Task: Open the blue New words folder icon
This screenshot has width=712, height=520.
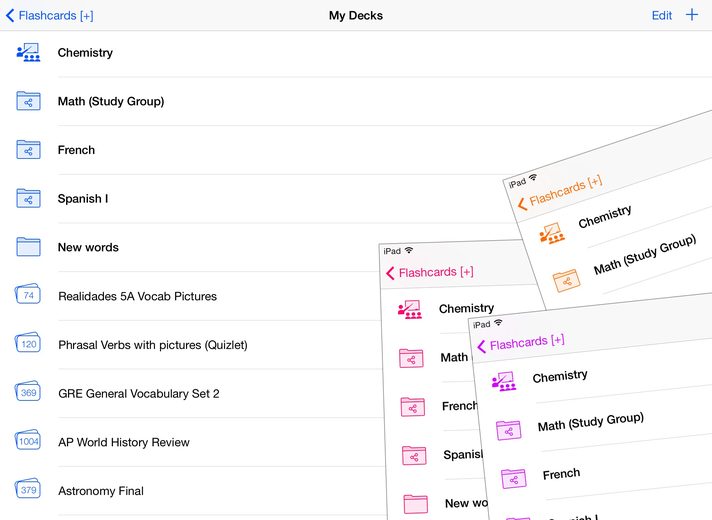Action: [x=28, y=247]
